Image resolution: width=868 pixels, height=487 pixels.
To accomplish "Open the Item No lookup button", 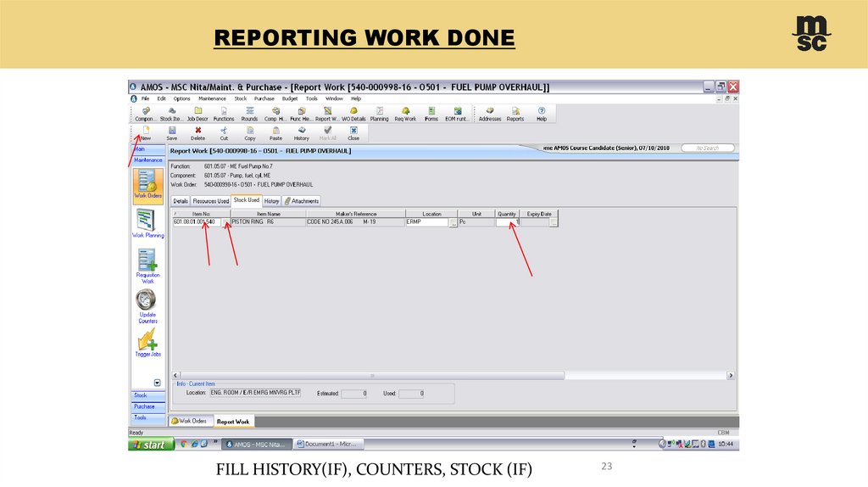I will (226, 223).
